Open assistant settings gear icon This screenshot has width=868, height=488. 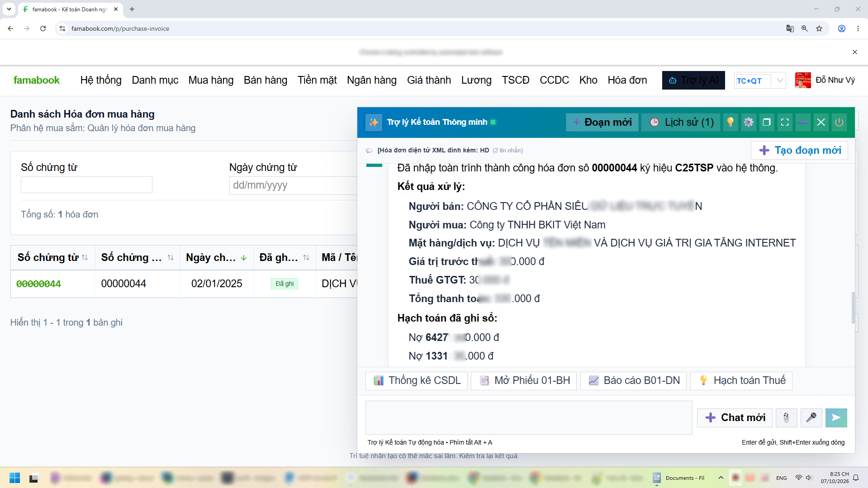[749, 122]
